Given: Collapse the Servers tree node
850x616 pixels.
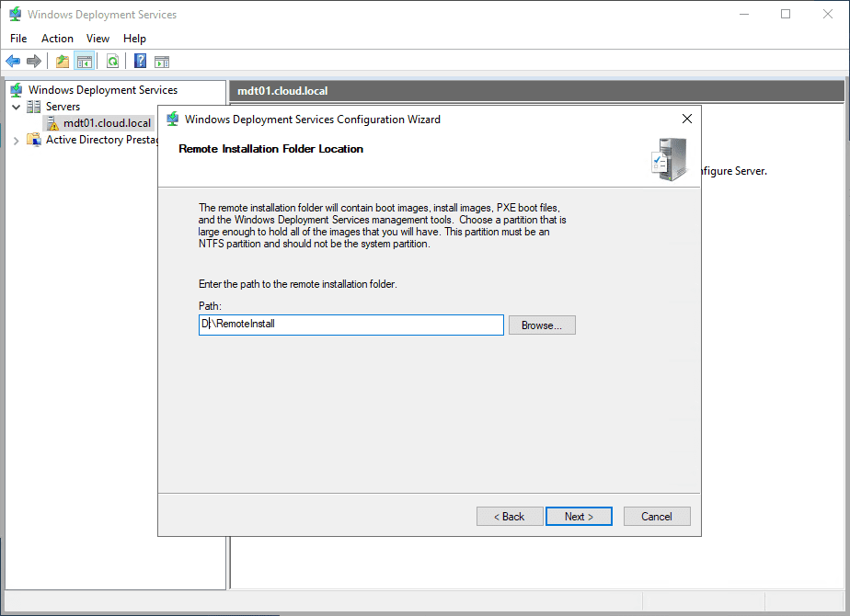Looking at the screenshot, I should click(17, 107).
